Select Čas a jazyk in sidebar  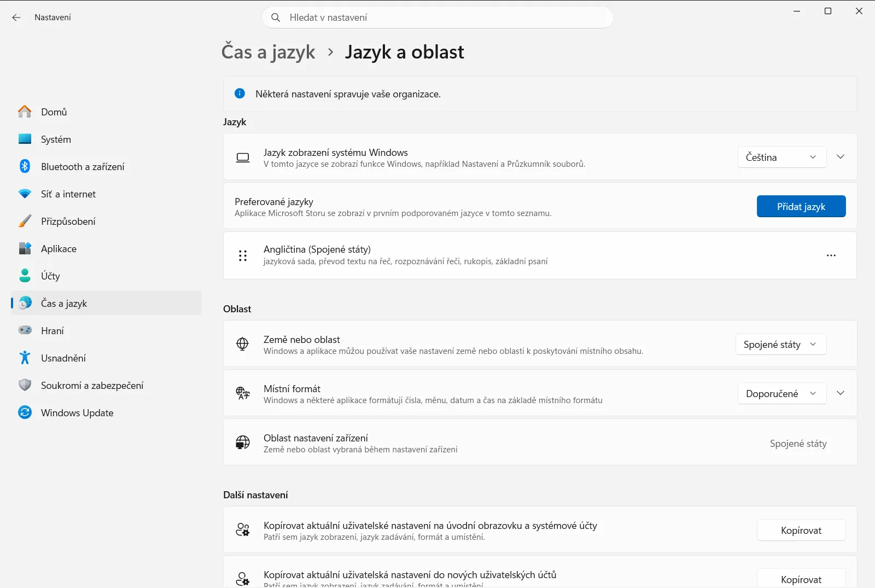(x=106, y=303)
